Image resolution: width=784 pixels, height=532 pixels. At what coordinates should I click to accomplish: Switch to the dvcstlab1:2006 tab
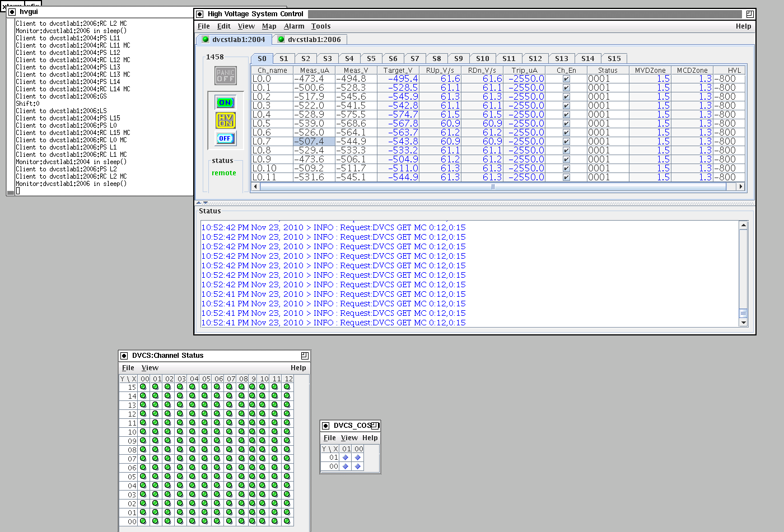[x=309, y=39]
